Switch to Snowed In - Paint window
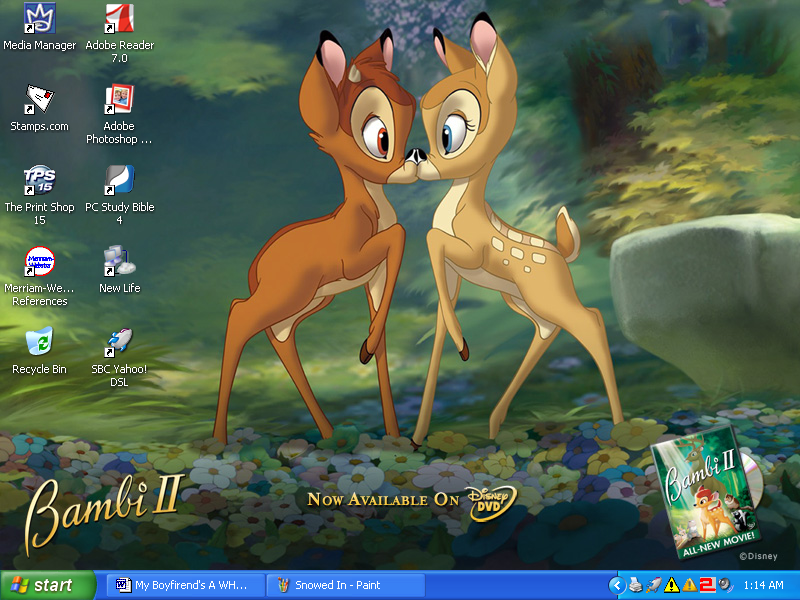This screenshot has height=600, width=800. click(x=346, y=585)
